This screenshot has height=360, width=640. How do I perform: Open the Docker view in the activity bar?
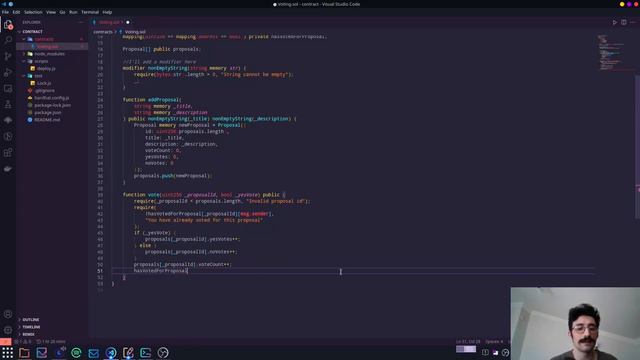pyautogui.click(x=8, y=169)
